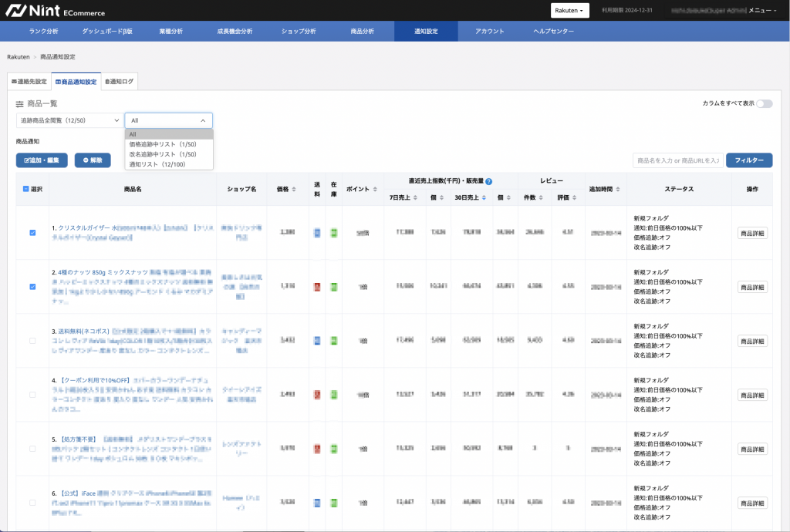Sort by ポイント column arrows
Image resolution: width=790 pixels, height=532 pixels.
click(x=376, y=189)
